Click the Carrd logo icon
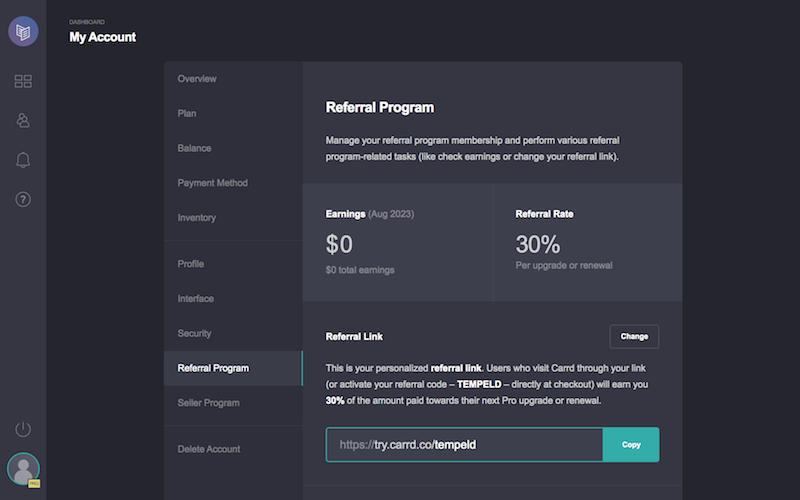This screenshot has width=800, height=500. pyautogui.click(x=23, y=31)
